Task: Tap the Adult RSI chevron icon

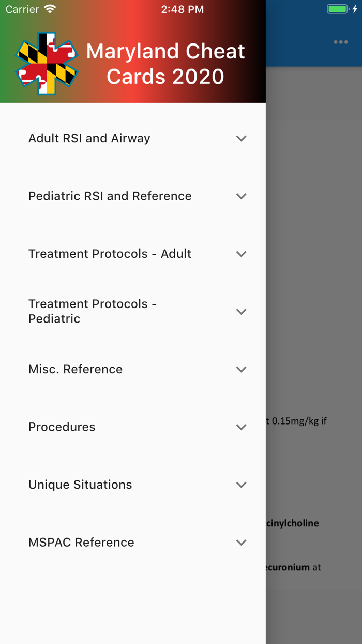Action: point(241,138)
